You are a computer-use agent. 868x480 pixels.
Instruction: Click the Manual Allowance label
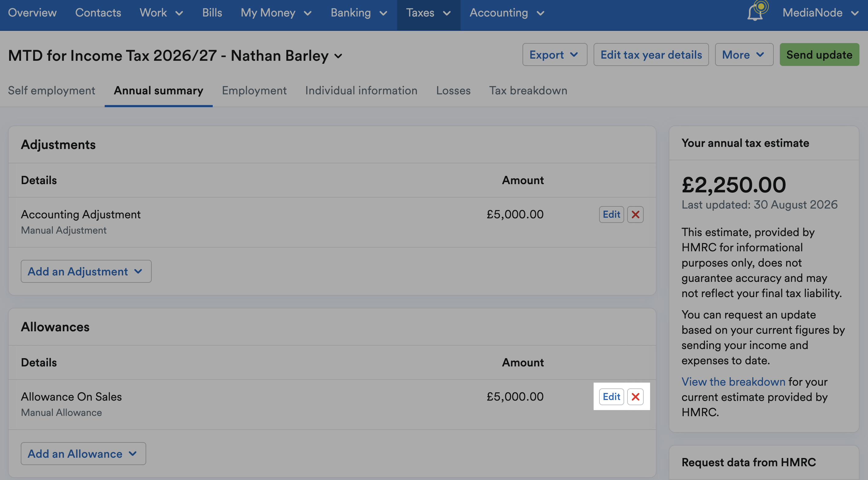(61, 413)
